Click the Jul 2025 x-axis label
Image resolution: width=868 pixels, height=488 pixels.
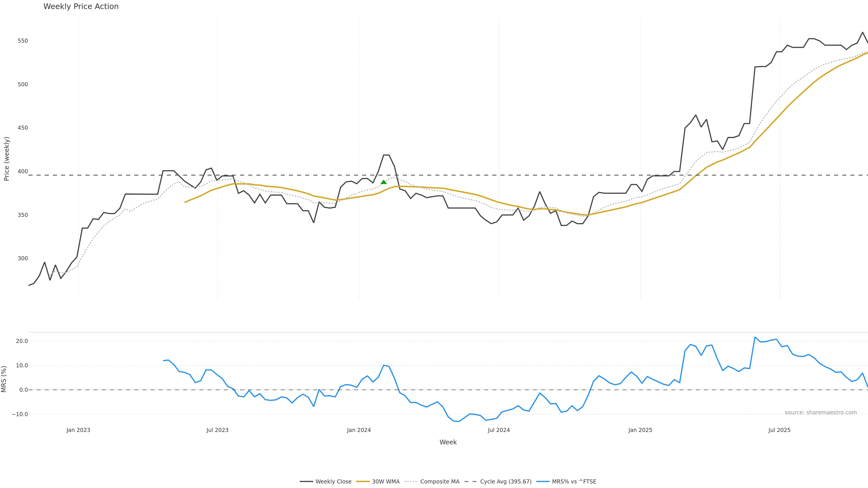[779, 430]
